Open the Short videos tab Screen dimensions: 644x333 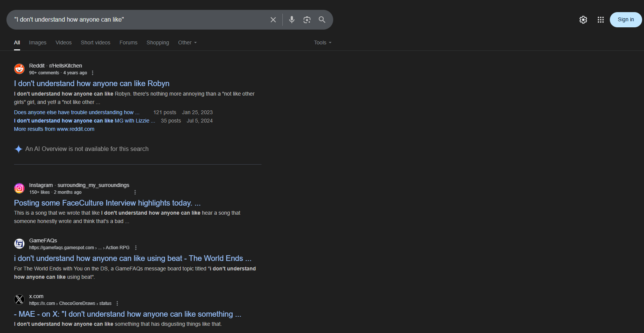(96, 42)
